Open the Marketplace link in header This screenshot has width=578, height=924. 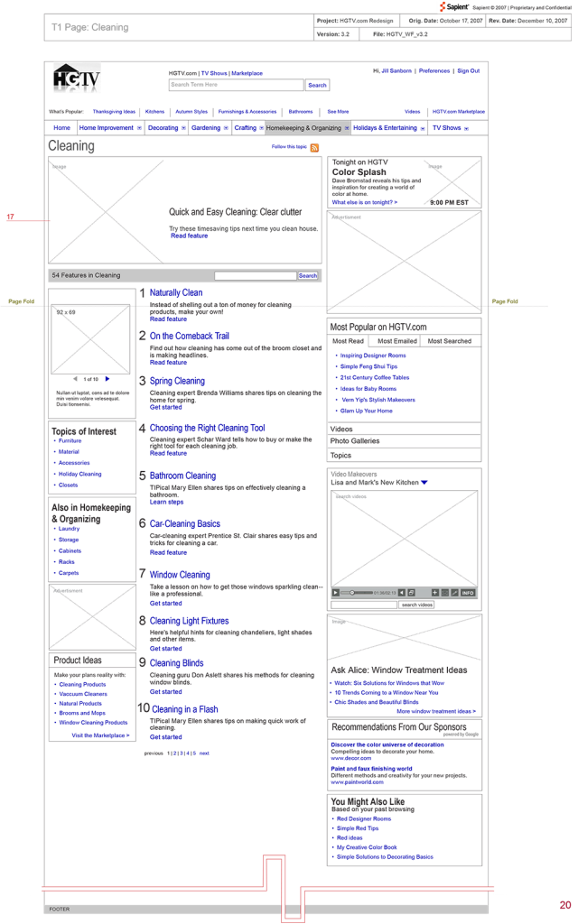coord(247,73)
